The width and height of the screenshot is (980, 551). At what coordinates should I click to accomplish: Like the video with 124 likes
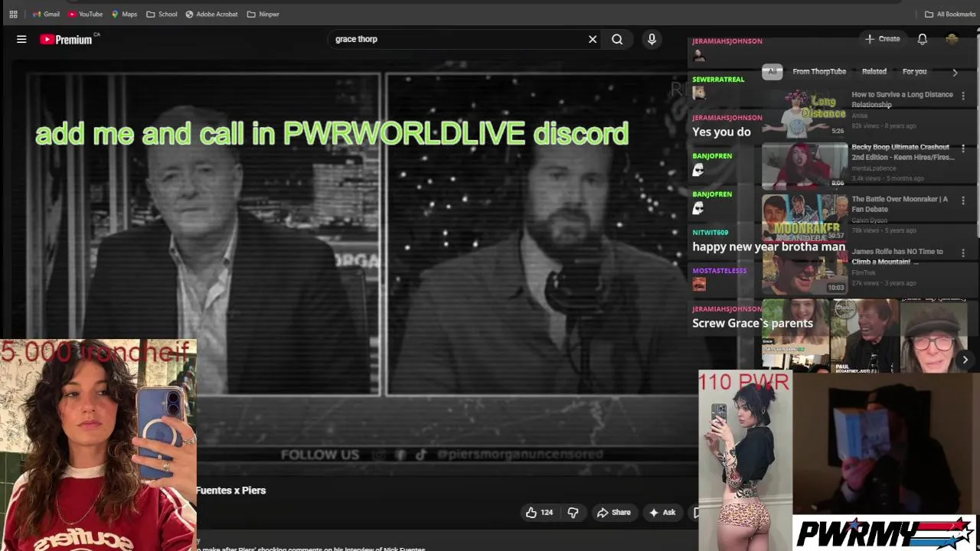[539, 513]
